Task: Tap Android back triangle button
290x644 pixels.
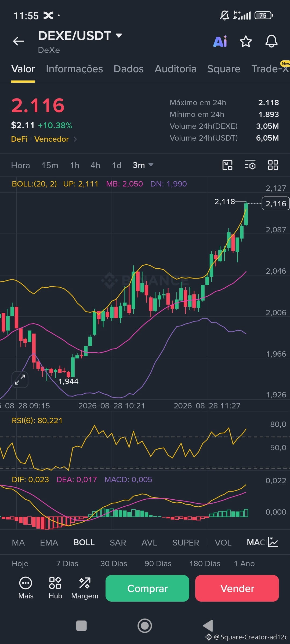Action: click(x=208, y=626)
